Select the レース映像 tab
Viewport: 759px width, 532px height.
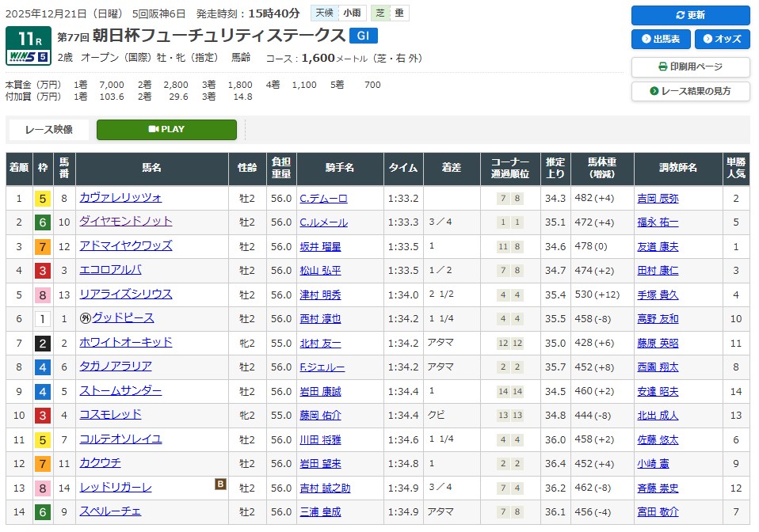pyautogui.click(x=49, y=130)
